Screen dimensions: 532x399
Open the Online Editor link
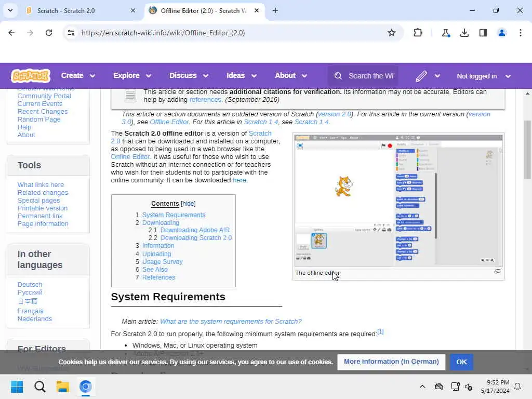coord(130,157)
